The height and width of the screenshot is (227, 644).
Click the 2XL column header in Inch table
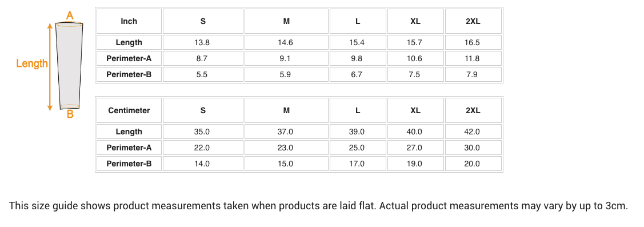point(473,21)
